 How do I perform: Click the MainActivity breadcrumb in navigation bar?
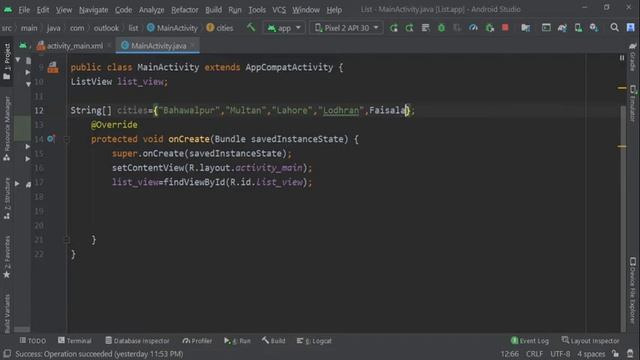pos(172,28)
